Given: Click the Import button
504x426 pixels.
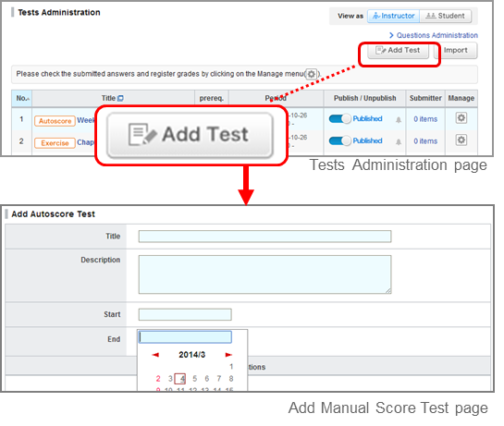Looking at the screenshot, I should 456,51.
